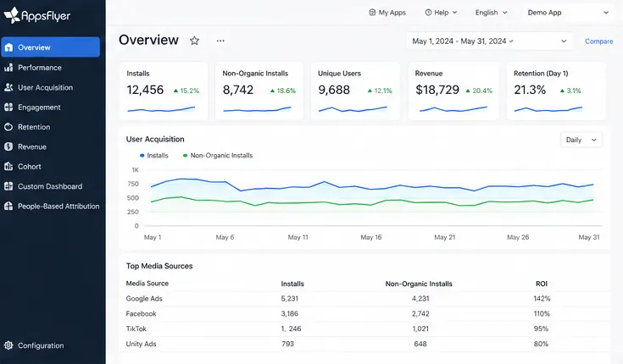Click the 142% ROI value

[542, 299]
